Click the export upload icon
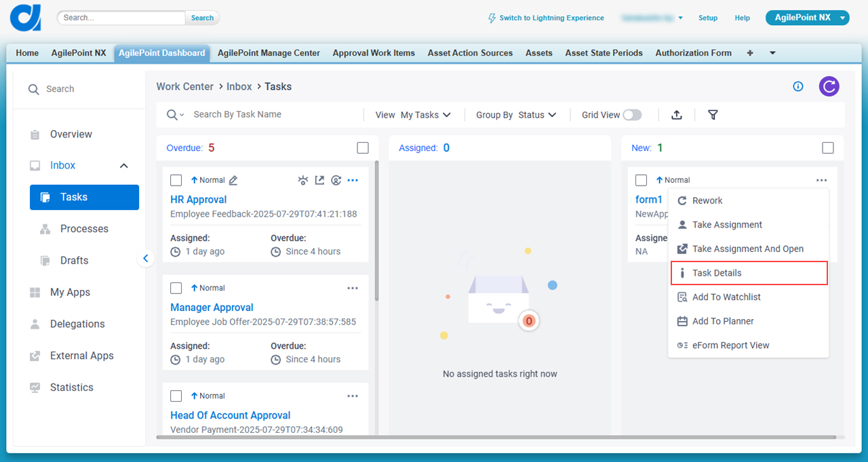The image size is (868, 462). point(676,115)
